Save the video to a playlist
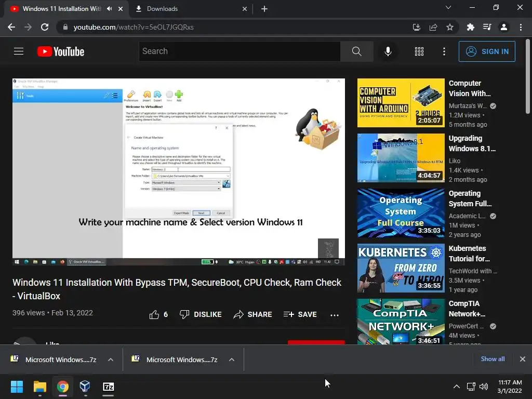 (x=300, y=314)
